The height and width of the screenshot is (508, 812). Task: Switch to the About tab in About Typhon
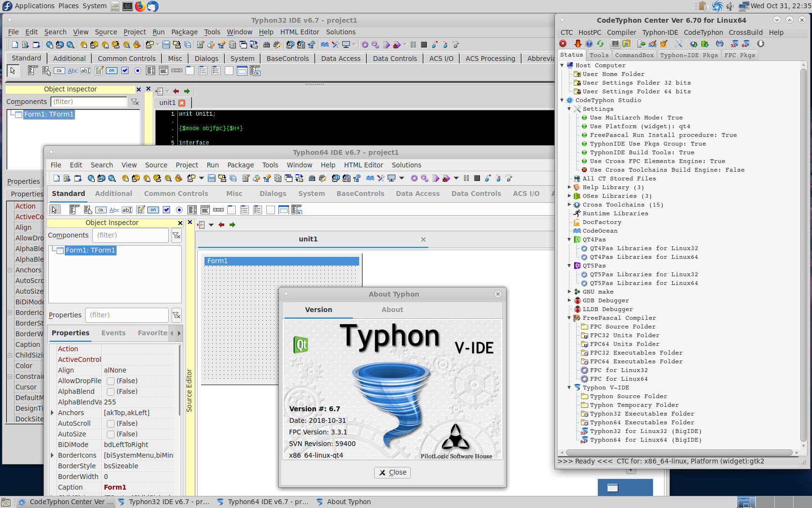click(392, 310)
